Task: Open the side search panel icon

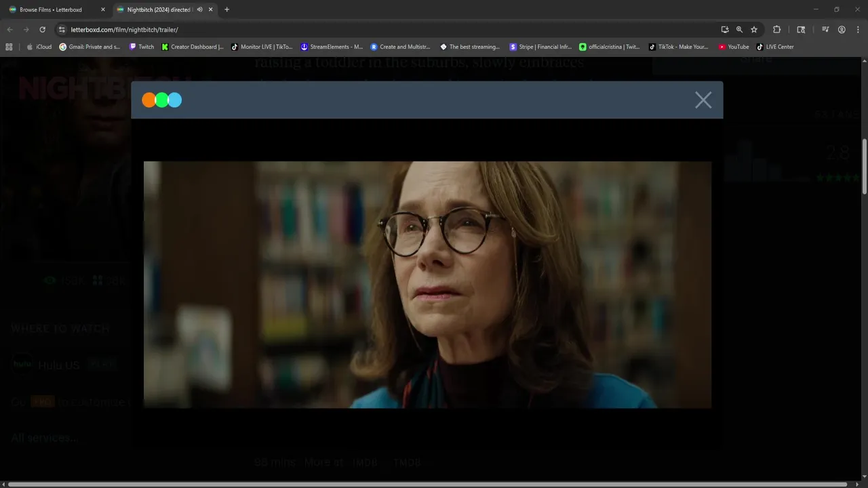Action: coord(801,30)
